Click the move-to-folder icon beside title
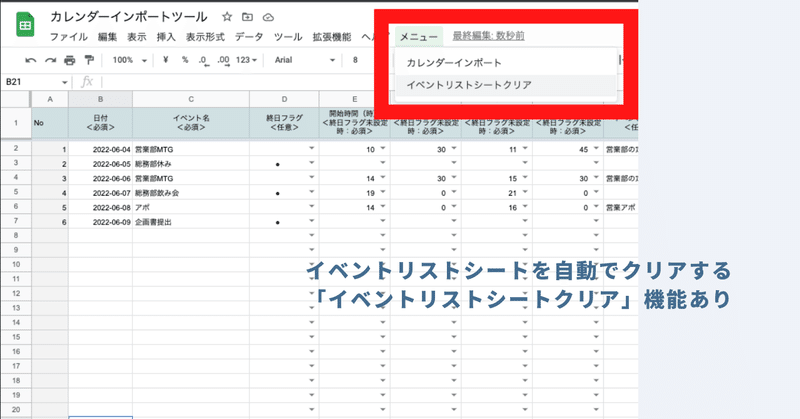800x419 pixels. click(247, 17)
